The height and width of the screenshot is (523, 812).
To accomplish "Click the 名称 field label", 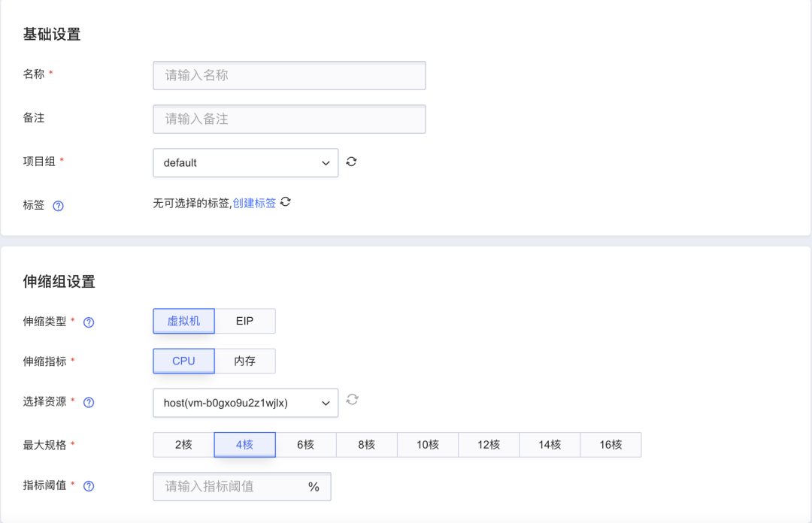I will point(34,74).
